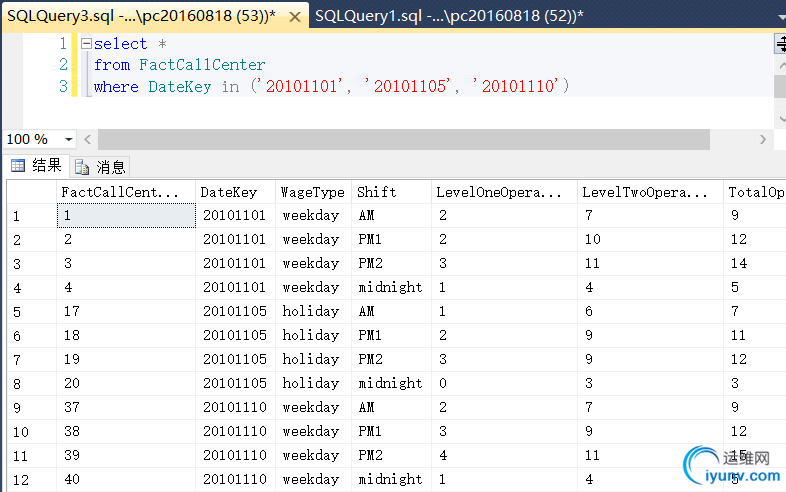Viewport: 786px width, 492px height.
Task: Click AM Shift cell in row 9
Action: (x=391, y=407)
